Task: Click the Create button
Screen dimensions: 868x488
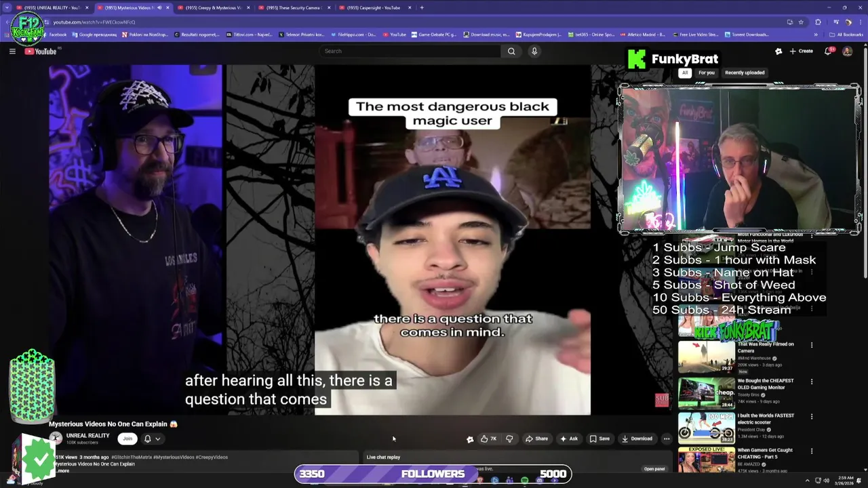Action: (801, 51)
